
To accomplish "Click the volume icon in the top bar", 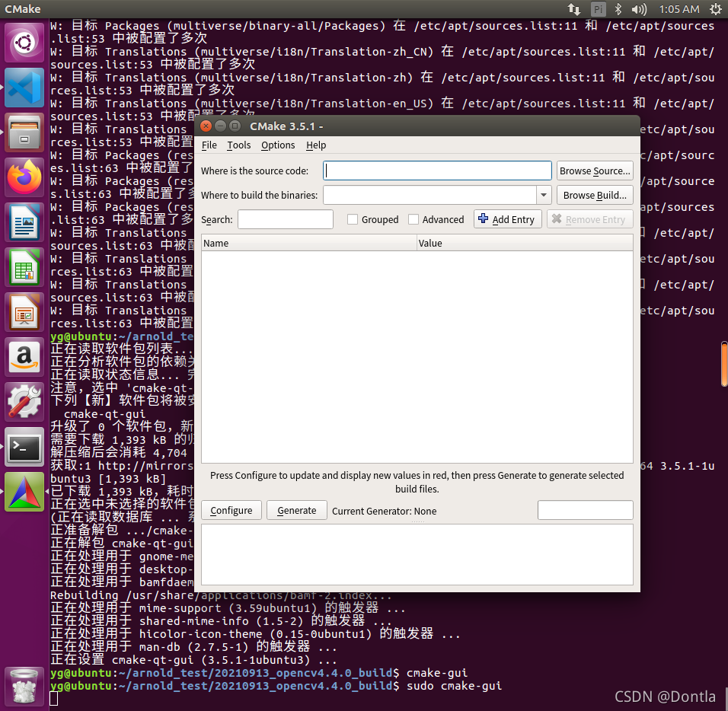I will (x=640, y=9).
